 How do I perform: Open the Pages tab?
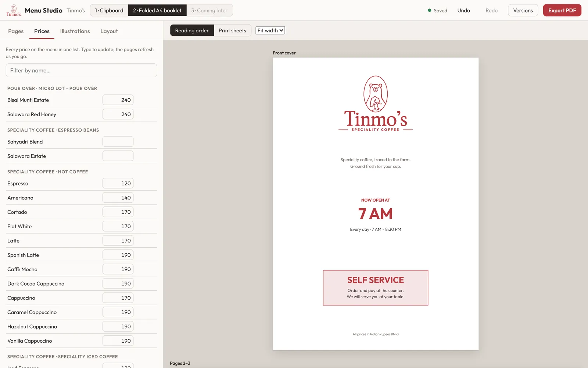pyautogui.click(x=16, y=31)
